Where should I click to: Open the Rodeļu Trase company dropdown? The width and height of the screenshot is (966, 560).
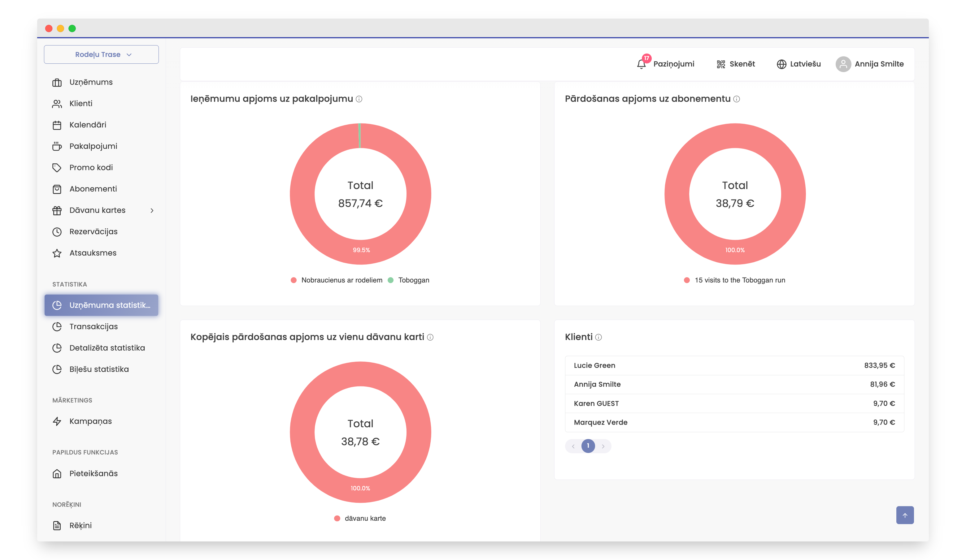(x=101, y=54)
